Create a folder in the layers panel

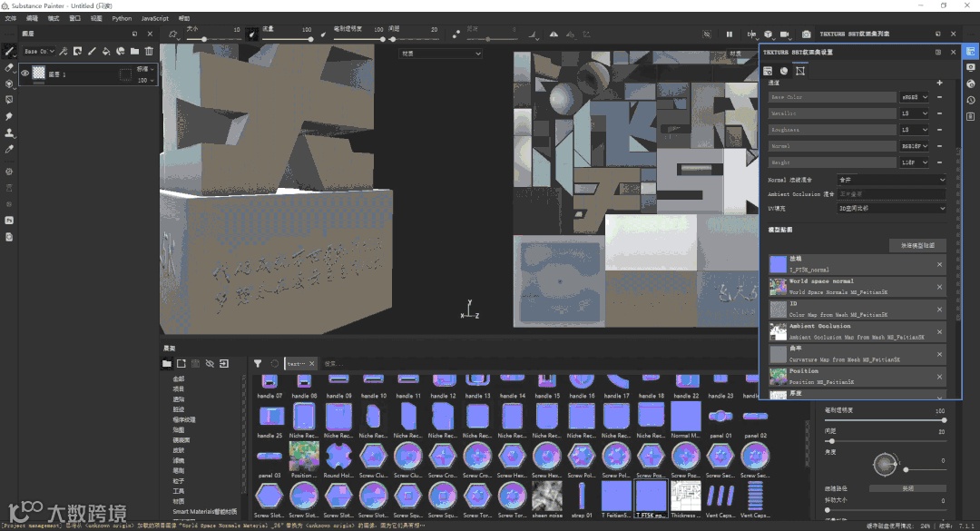pos(134,52)
